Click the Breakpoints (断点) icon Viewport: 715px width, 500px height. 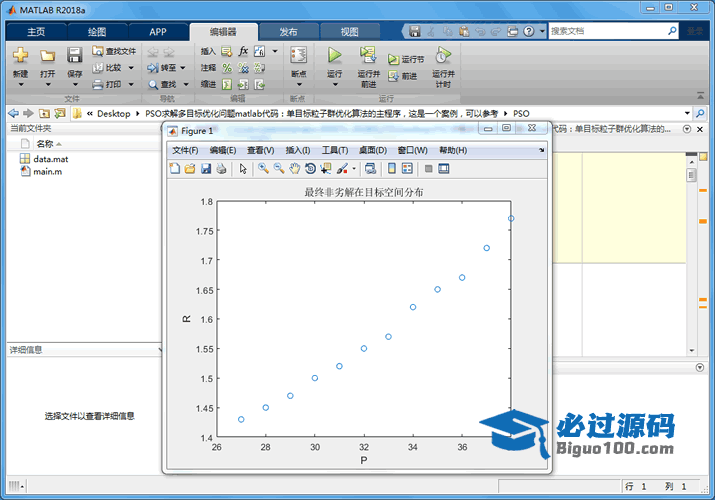click(x=299, y=55)
